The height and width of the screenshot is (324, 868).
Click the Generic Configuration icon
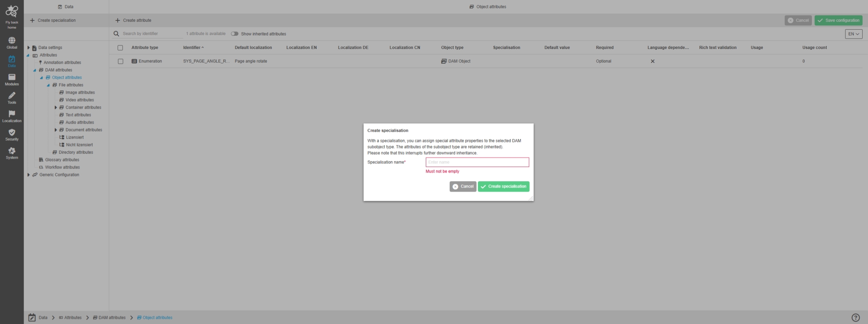tap(35, 175)
